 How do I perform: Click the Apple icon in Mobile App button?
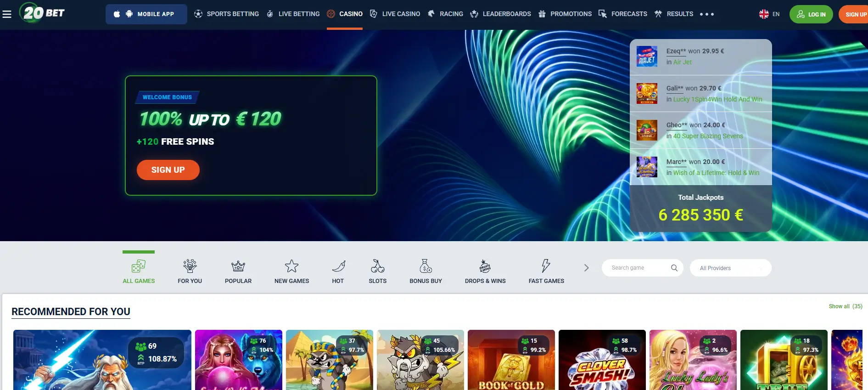click(117, 14)
